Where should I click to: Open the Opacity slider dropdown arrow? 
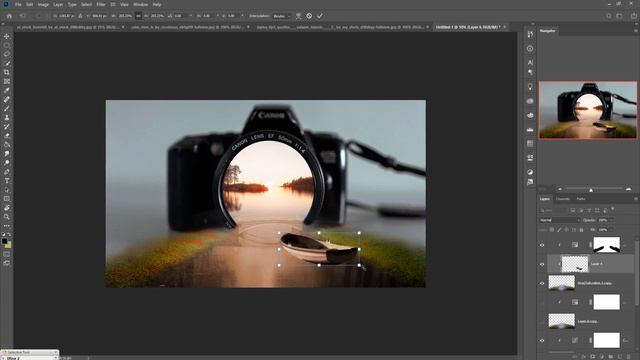pos(611,220)
